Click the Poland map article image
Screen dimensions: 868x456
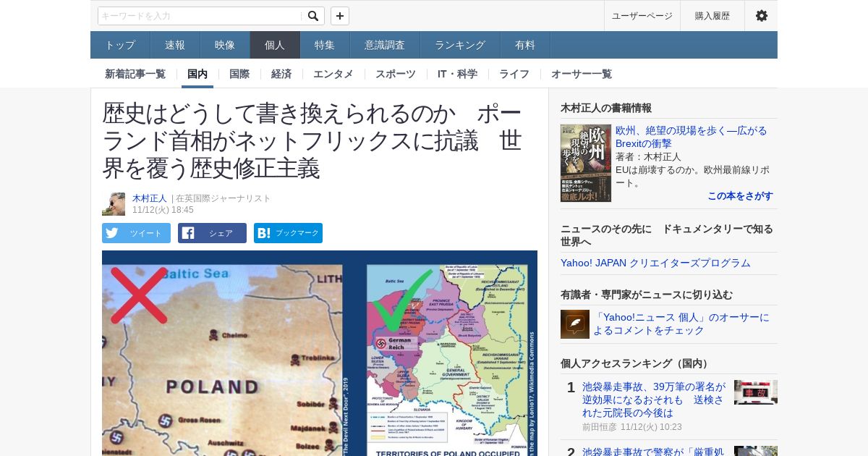[x=320, y=353]
